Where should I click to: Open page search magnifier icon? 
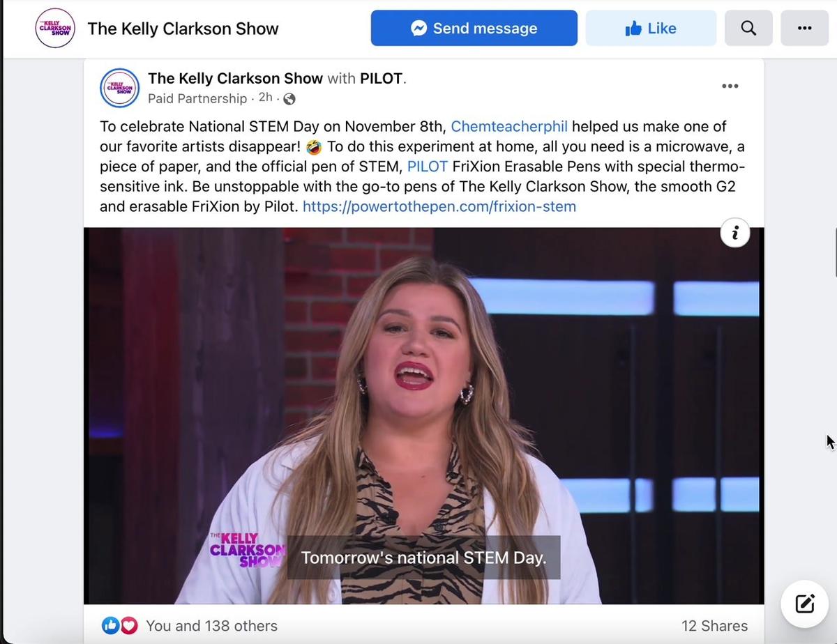pos(748,28)
